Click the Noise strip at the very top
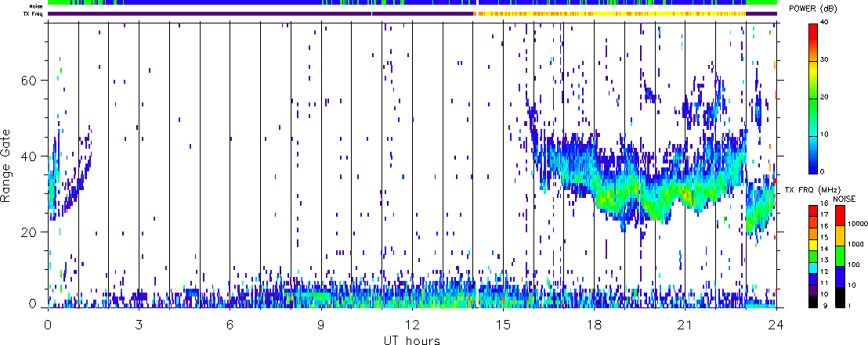This screenshot has height=345, width=868. 412,3
